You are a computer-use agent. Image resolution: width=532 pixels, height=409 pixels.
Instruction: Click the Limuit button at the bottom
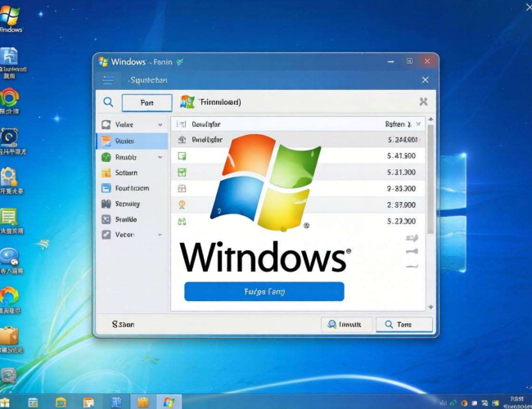346,325
